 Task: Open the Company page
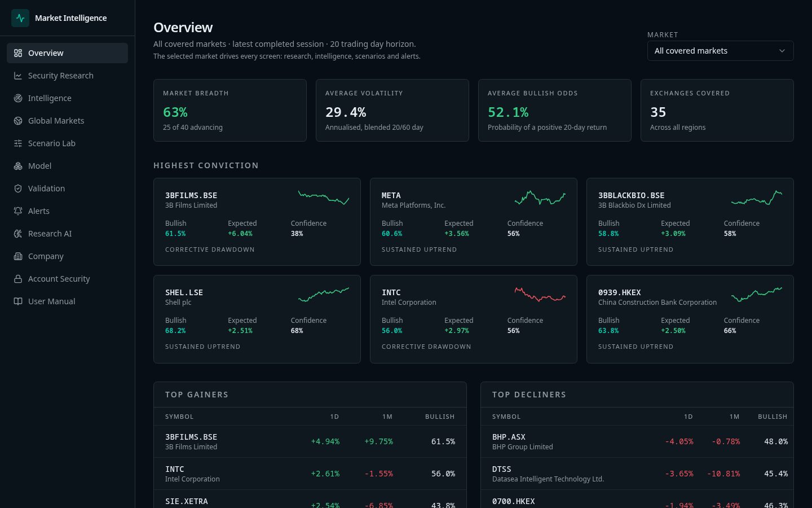coord(67,256)
